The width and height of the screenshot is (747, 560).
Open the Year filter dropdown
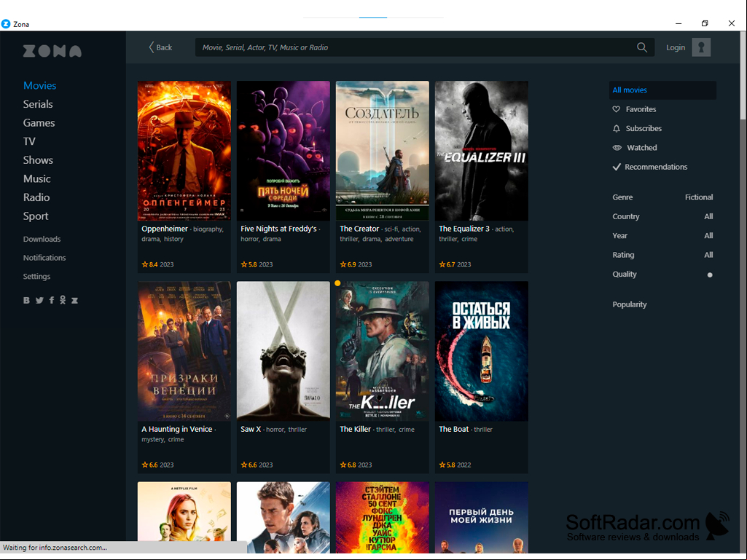click(662, 236)
